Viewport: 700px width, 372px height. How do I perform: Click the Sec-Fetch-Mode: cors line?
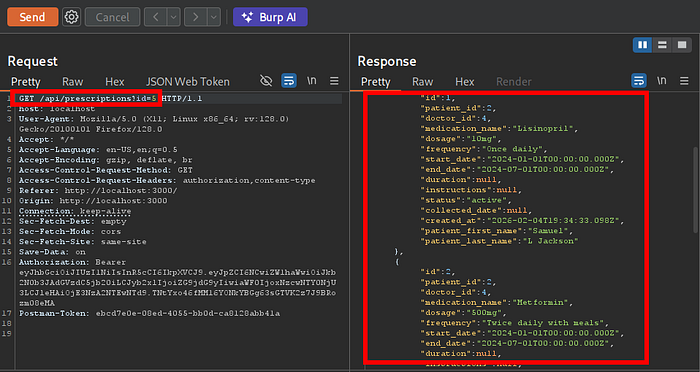coord(70,232)
